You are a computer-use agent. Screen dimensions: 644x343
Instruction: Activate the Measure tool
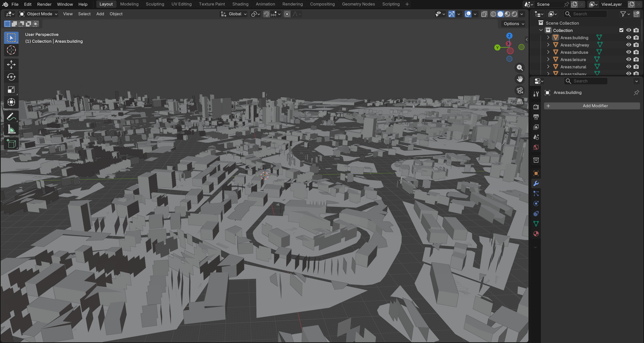point(11,129)
